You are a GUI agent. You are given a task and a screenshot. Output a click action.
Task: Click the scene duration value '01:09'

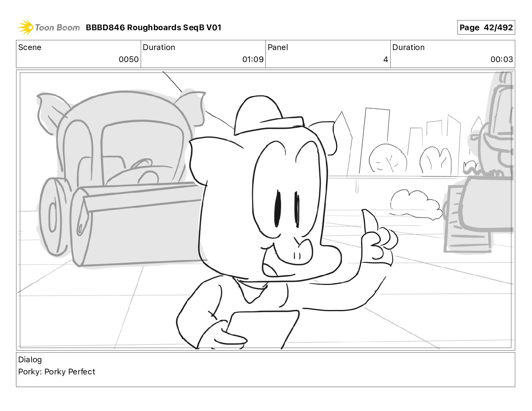[253, 59]
